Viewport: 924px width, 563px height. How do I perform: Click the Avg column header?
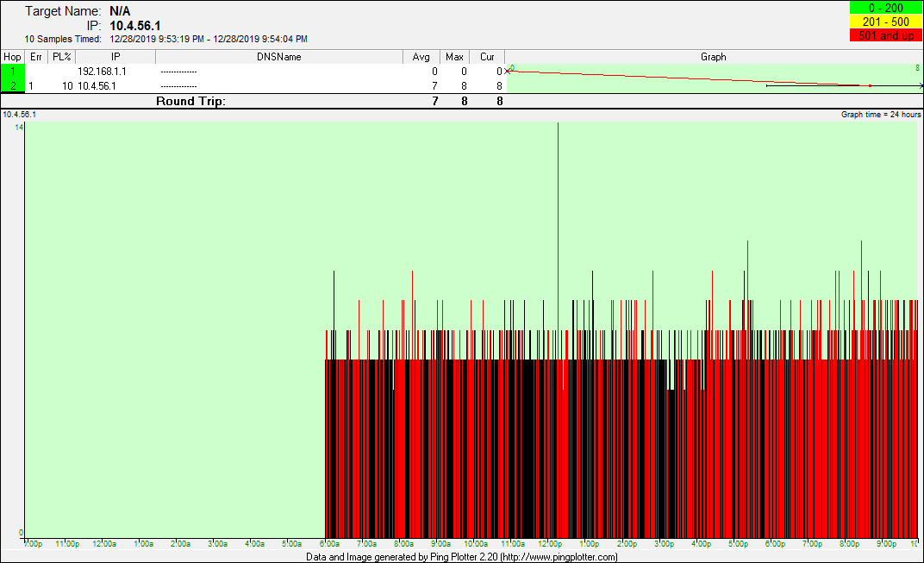click(x=421, y=57)
